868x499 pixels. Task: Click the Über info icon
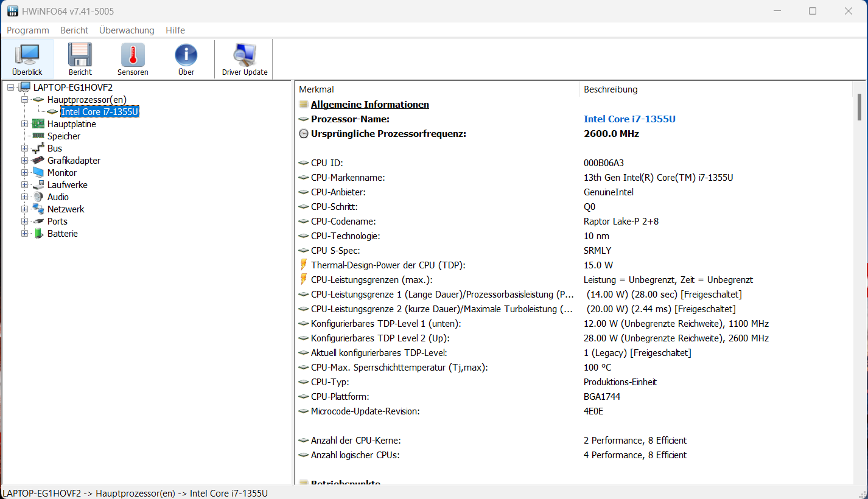186,55
